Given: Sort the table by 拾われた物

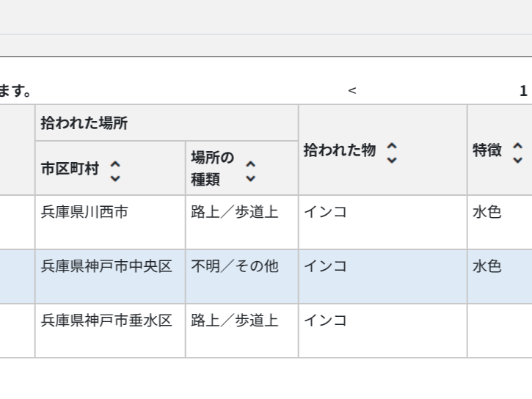Looking at the screenshot, I should pos(392,152).
